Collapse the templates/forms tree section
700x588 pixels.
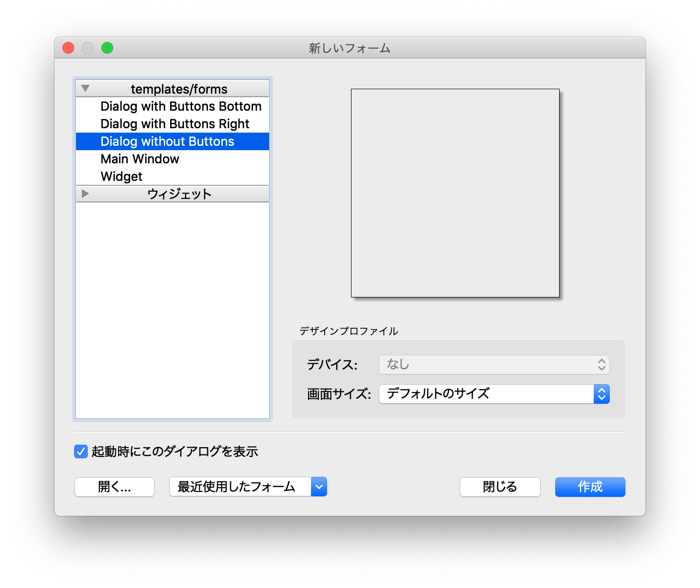click(85, 89)
